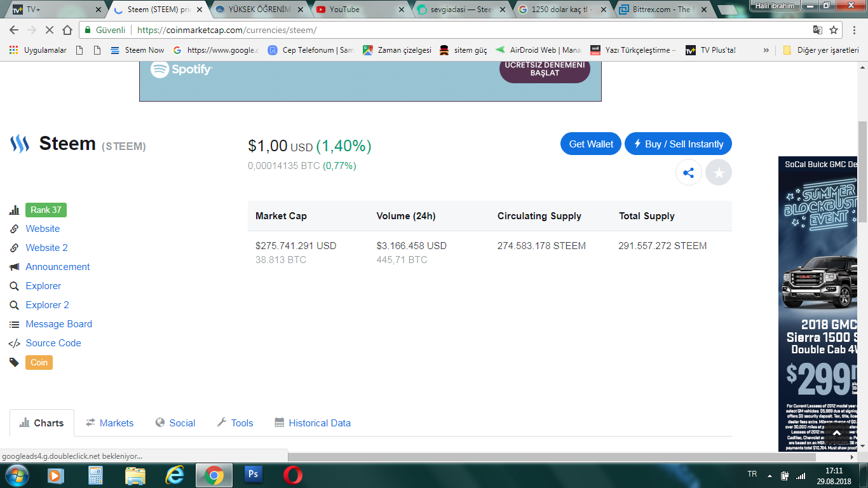This screenshot has height=488, width=868.
Task: Show more bookmarks with the » chevron
Action: (766, 50)
